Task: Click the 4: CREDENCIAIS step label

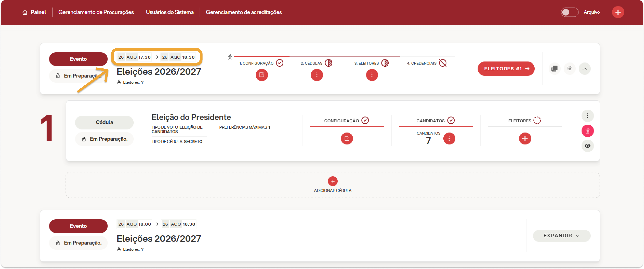Action: (421, 63)
